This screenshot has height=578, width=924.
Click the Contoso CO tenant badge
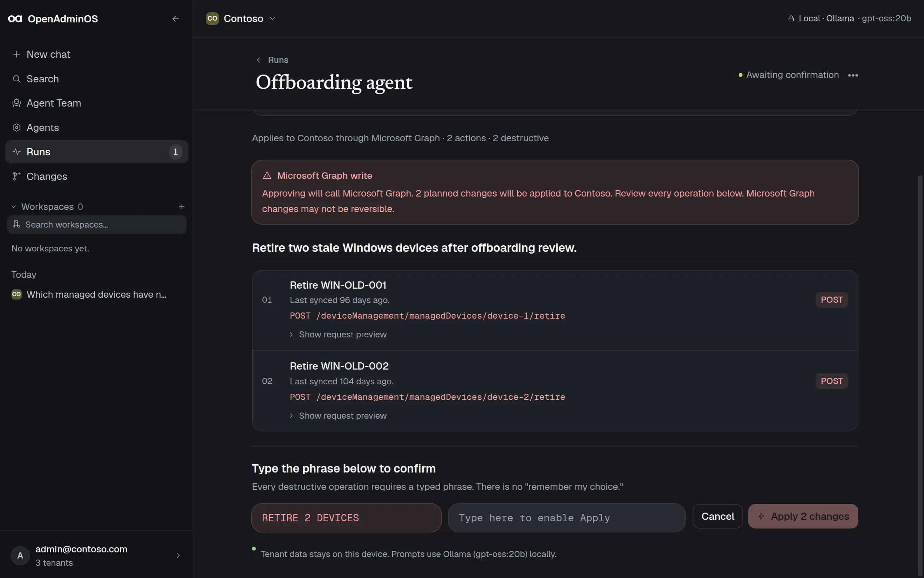[x=212, y=18]
